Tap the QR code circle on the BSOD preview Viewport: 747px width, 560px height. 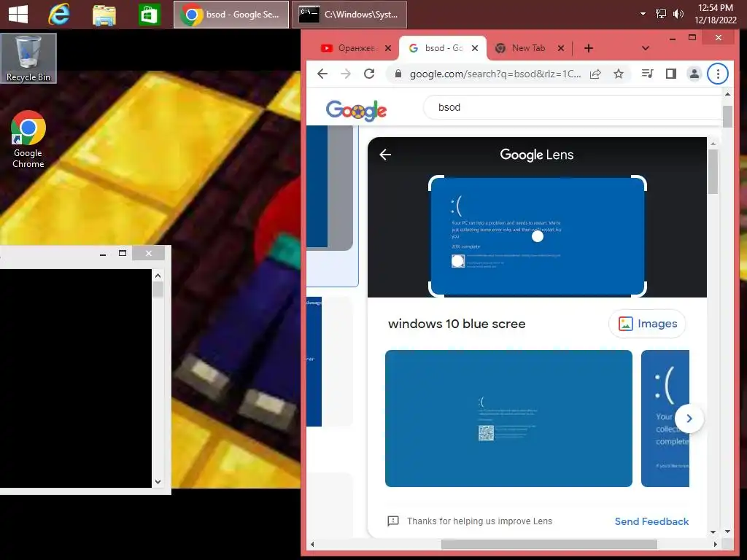click(x=458, y=261)
